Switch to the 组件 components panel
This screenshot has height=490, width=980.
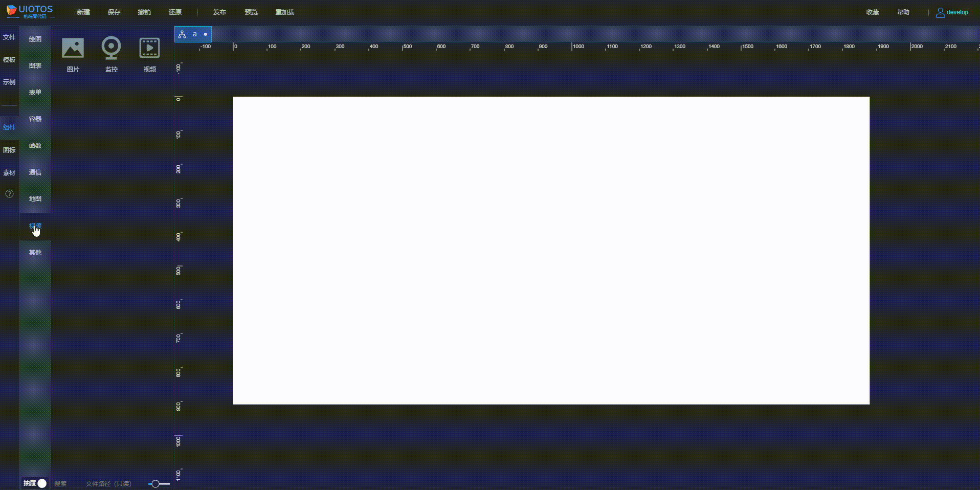pyautogui.click(x=9, y=127)
